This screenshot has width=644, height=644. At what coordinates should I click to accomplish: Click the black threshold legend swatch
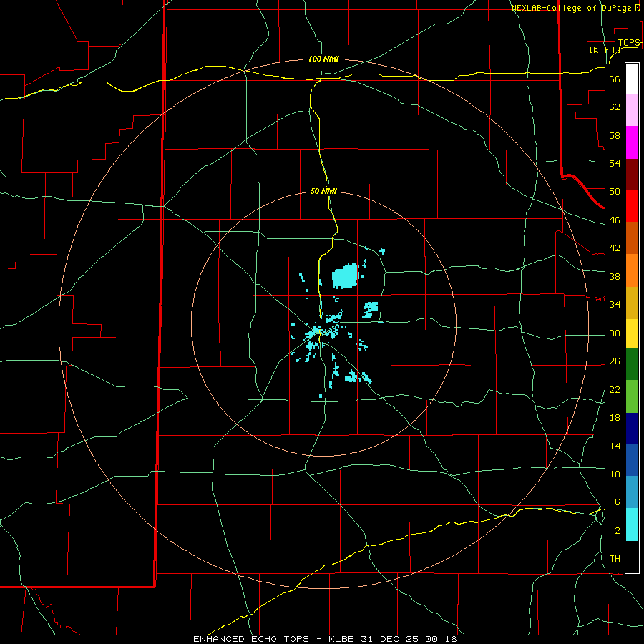[x=632, y=557]
